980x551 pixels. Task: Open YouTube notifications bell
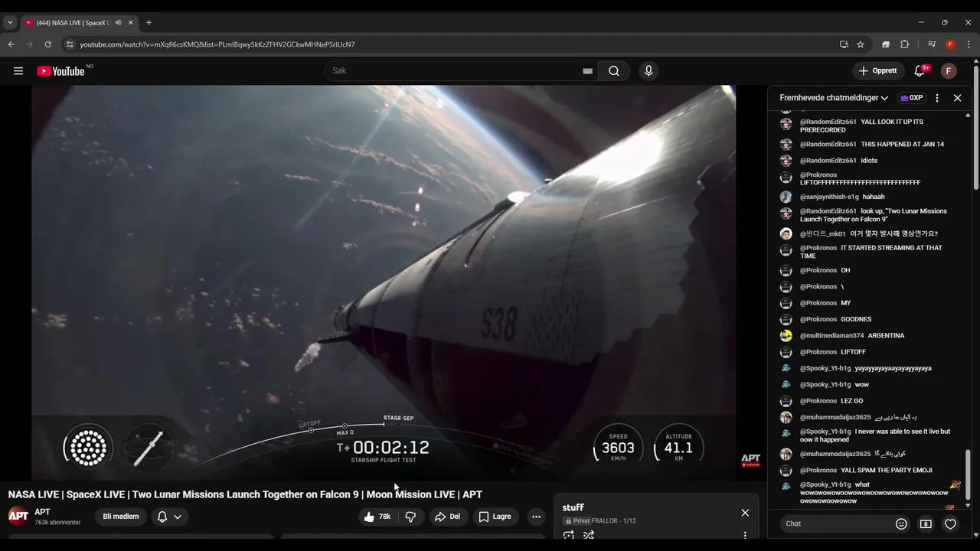pos(920,71)
